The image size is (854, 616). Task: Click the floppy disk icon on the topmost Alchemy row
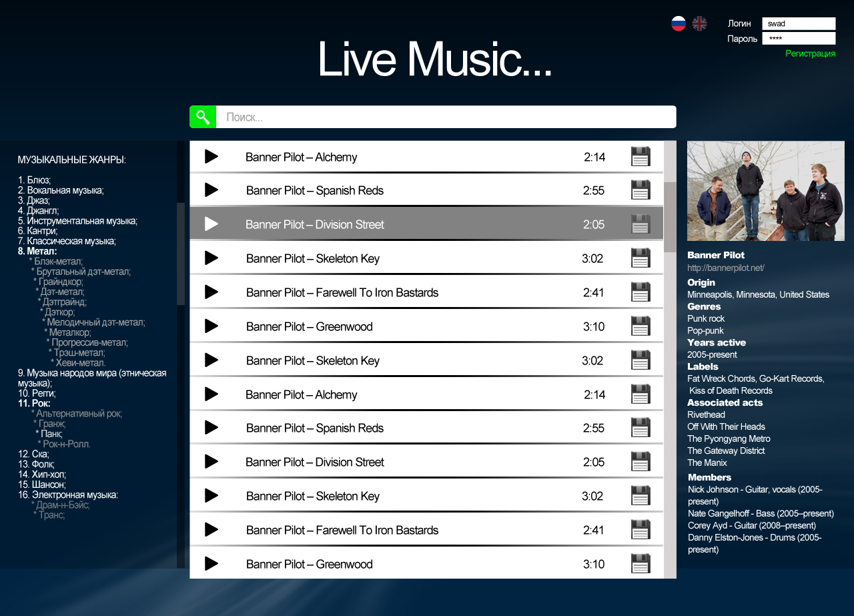coord(640,157)
